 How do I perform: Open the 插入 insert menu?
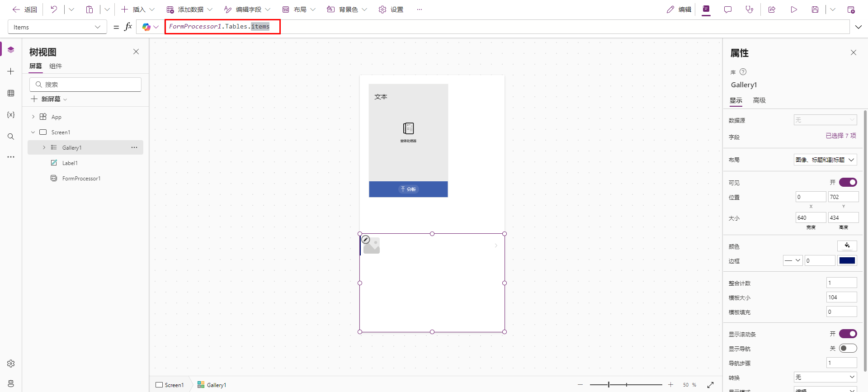click(x=138, y=9)
